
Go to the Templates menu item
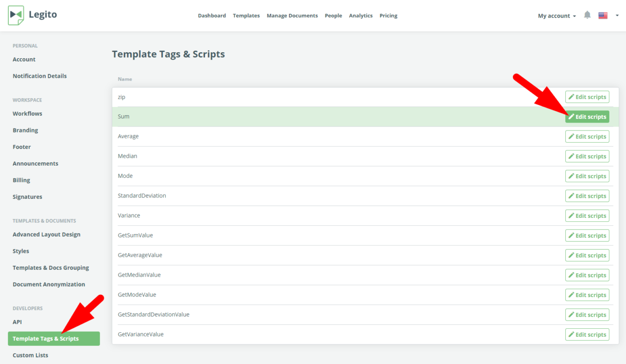(x=246, y=15)
